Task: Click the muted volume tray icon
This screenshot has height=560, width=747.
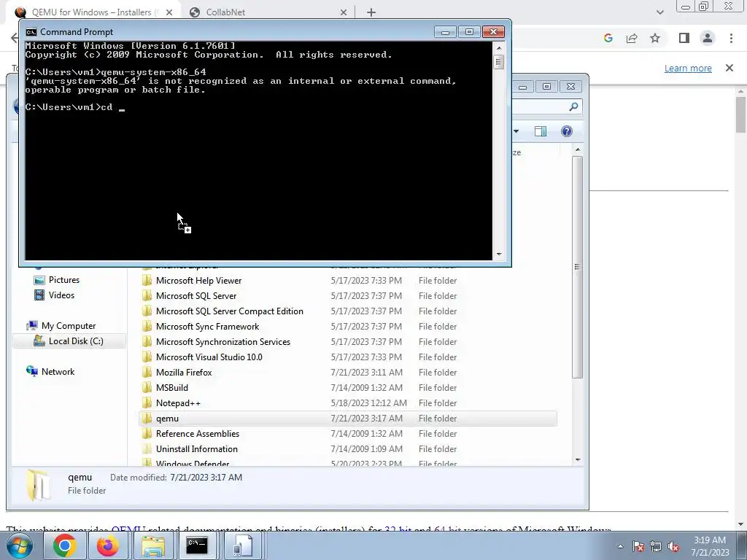Action: pos(673,547)
